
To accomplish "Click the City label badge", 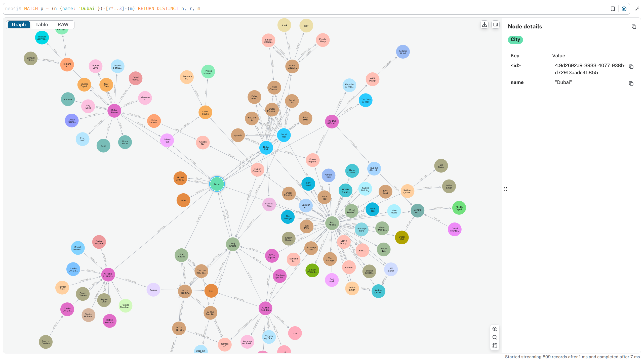I will 515,39.
